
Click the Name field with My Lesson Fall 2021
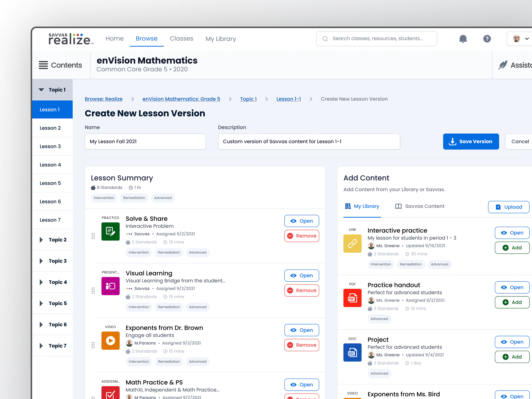click(145, 141)
